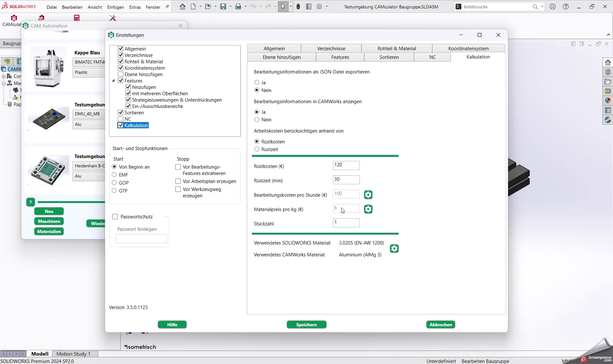The height and width of the screenshot is (364, 613).
Task: Click the user account icon in title bar
Action: [553, 6]
